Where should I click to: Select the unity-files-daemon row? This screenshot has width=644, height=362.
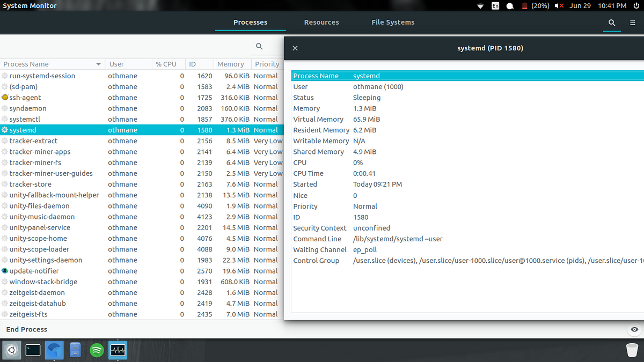(x=142, y=206)
